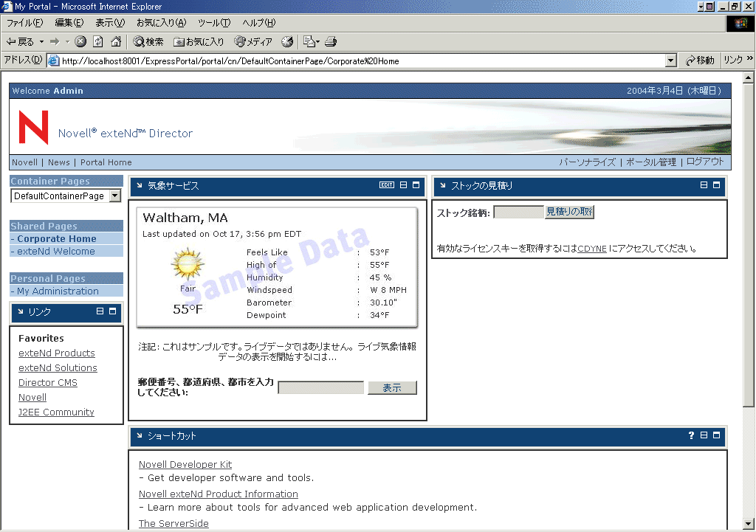Maximize the Links (リンク) portlet
Image resolution: width=756 pixels, height=532 pixels.
(112, 311)
